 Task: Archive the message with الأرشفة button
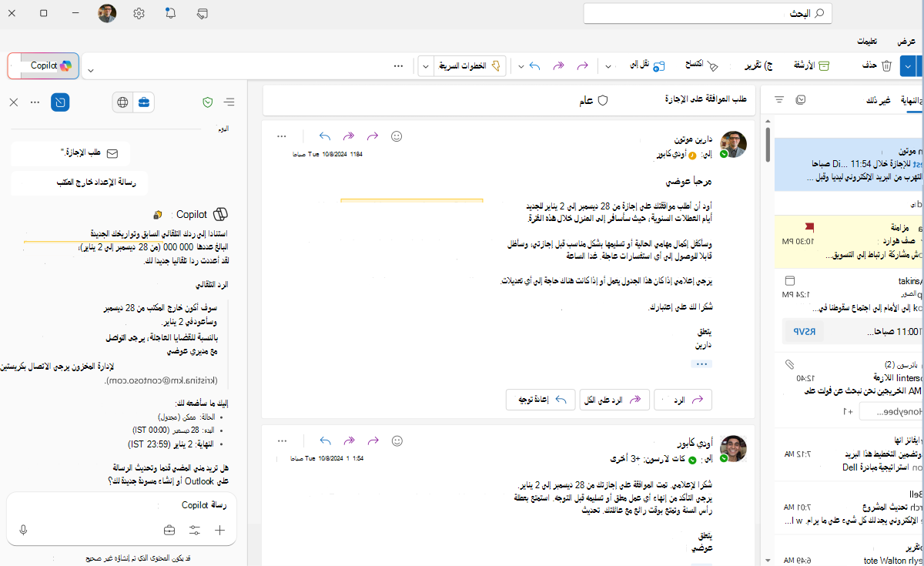pos(810,66)
